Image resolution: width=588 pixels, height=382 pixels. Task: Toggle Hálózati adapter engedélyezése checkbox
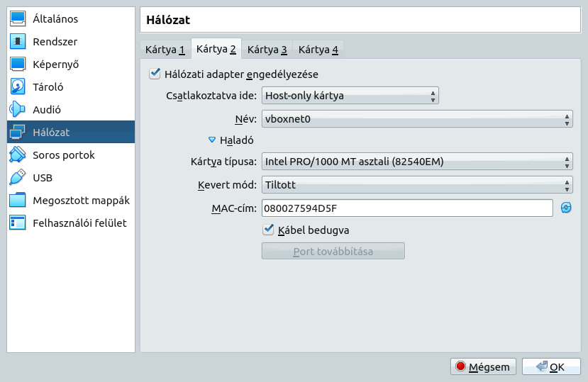pos(155,74)
